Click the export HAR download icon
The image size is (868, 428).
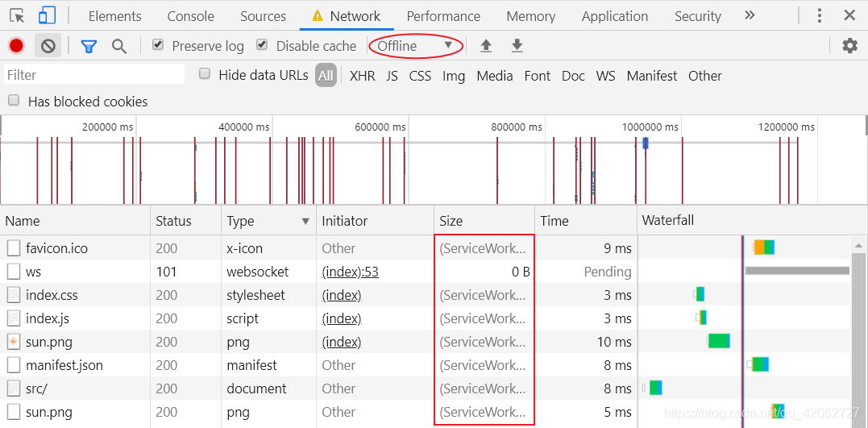pos(517,46)
